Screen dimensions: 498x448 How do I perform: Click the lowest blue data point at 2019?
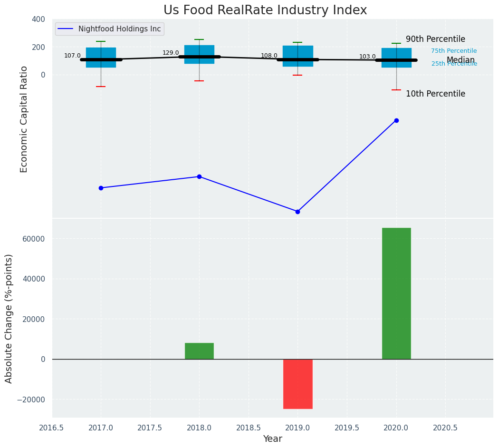pos(297,212)
